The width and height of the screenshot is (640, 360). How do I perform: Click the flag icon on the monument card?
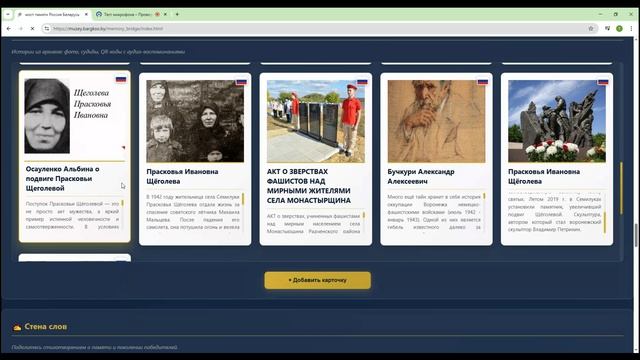(603, 82)
